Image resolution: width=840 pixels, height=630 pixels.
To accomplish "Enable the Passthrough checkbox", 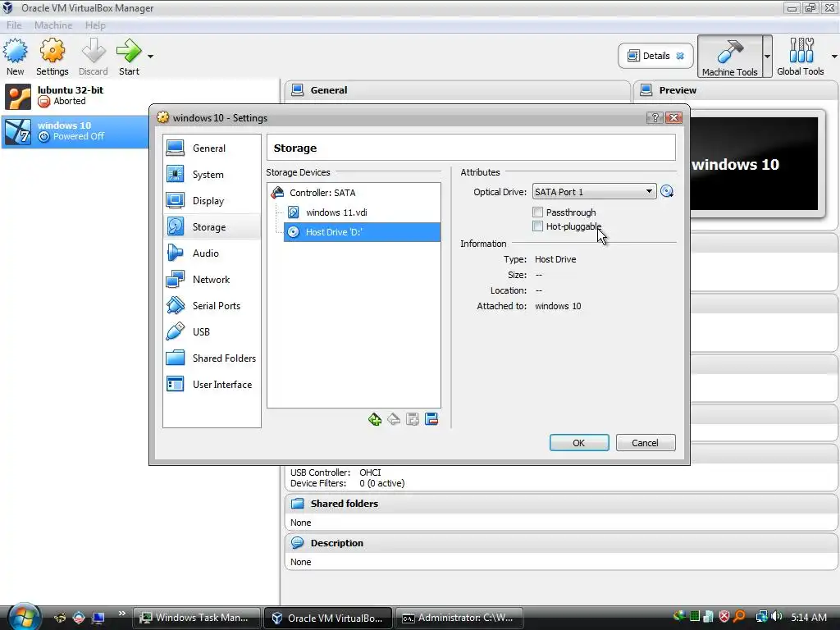I will click(538, 212).
